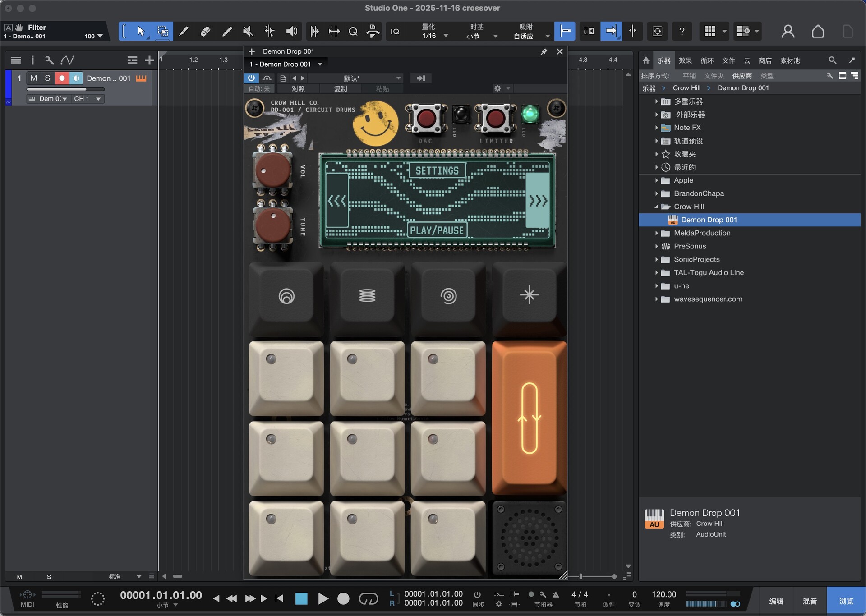This screenshot has height=616, width=866.
Task: Click PLAY/PAUSE on the plugin screen
Action: point(437,230)
